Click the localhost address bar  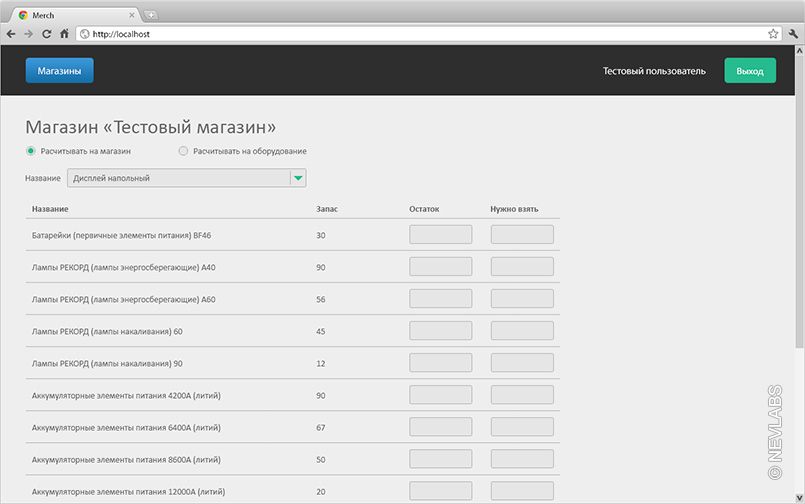pos(420,33)
